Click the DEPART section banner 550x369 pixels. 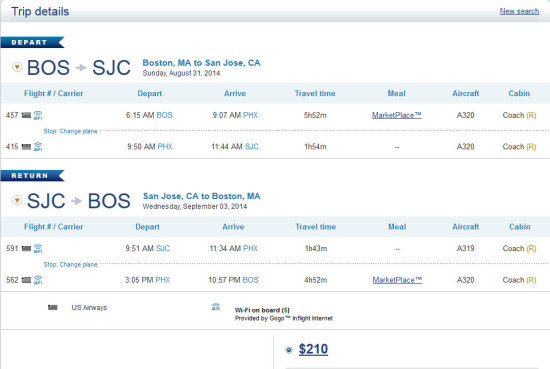(32, 42)
